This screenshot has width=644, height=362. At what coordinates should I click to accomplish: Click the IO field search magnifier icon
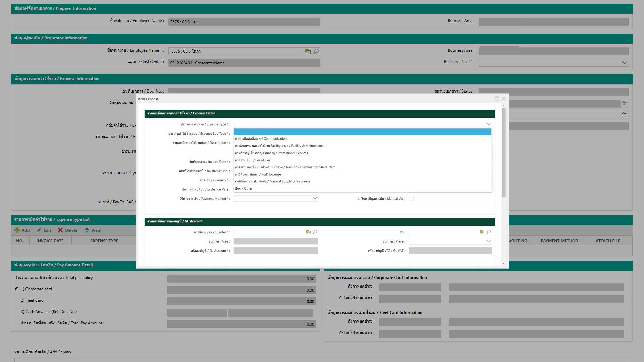(489, 232)
